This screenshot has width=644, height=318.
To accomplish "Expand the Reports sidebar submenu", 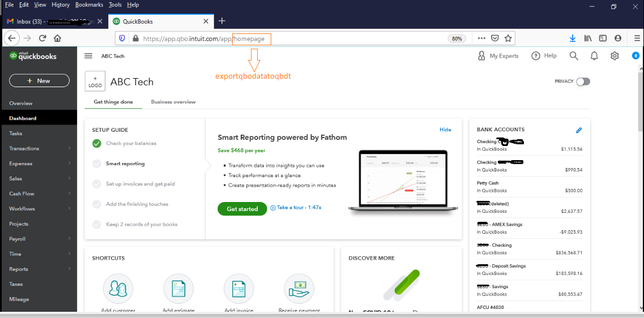I will tap(70, 269).
